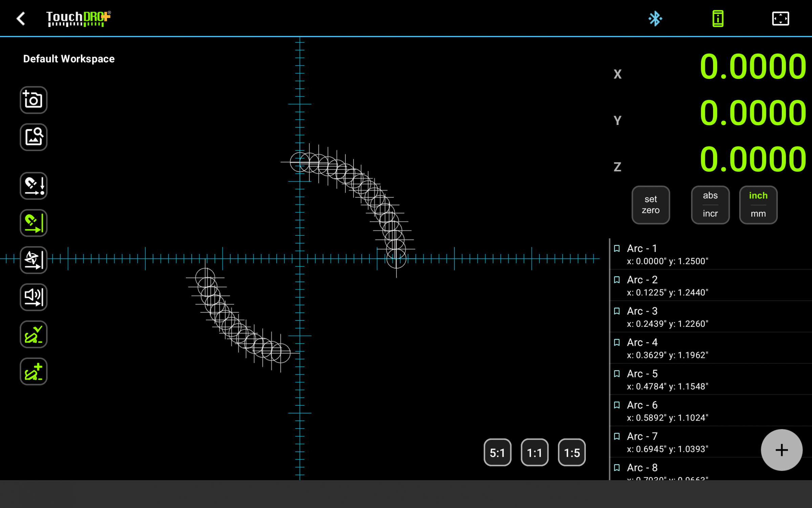Set zoom to 5:1
This screenshot has height=508, width=812.
(x=497, y=452)
